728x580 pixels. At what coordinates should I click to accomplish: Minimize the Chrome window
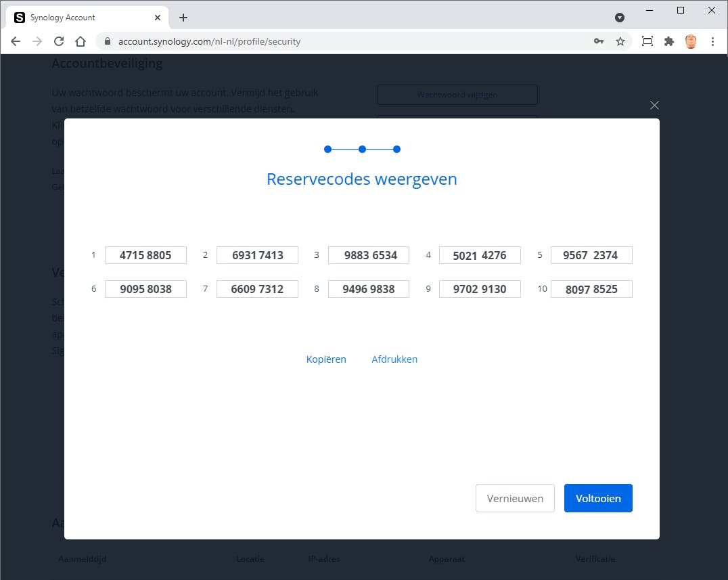650,10
